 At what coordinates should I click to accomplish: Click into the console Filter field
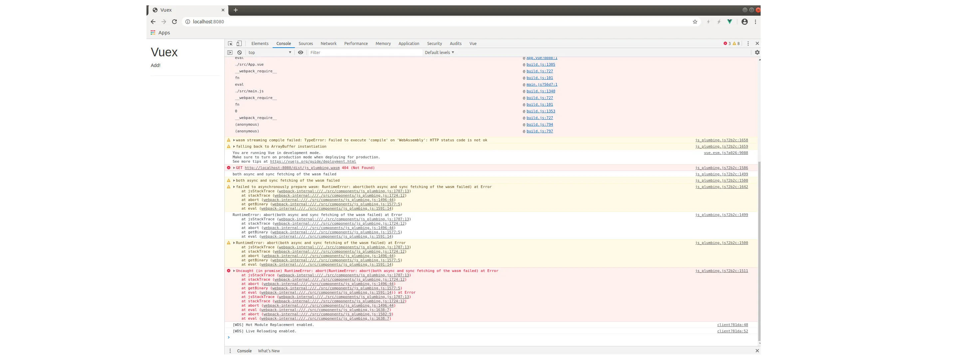[x=365, y=53]
